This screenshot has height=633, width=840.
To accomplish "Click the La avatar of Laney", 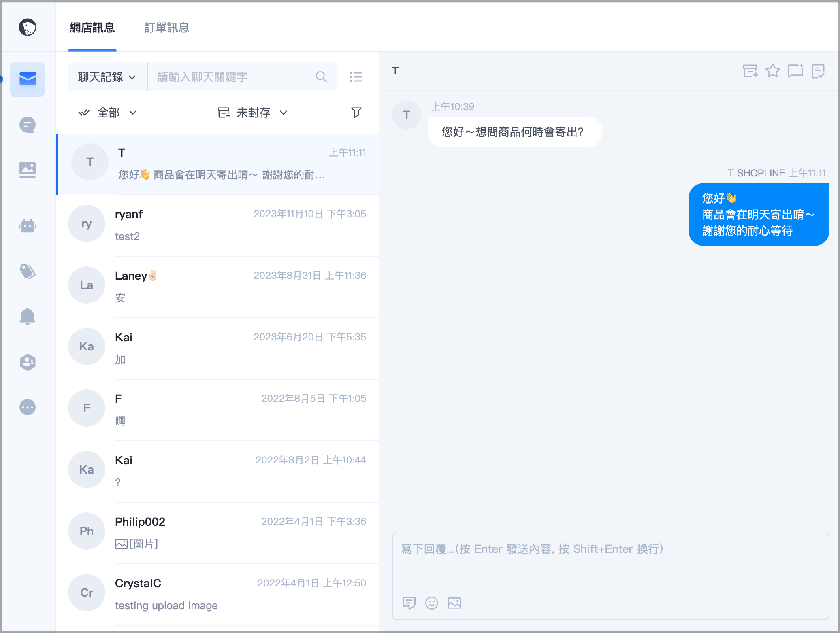I will (x=87, y=285).
